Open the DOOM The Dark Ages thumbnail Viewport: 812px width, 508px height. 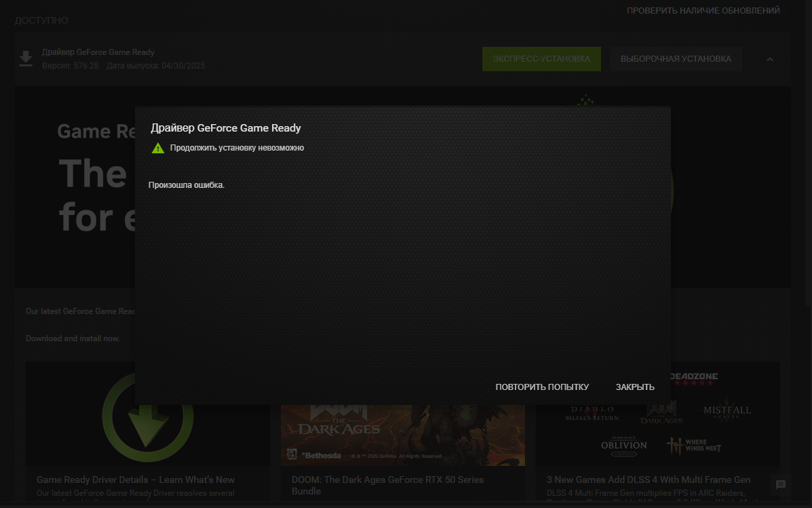tap(403, 435)
